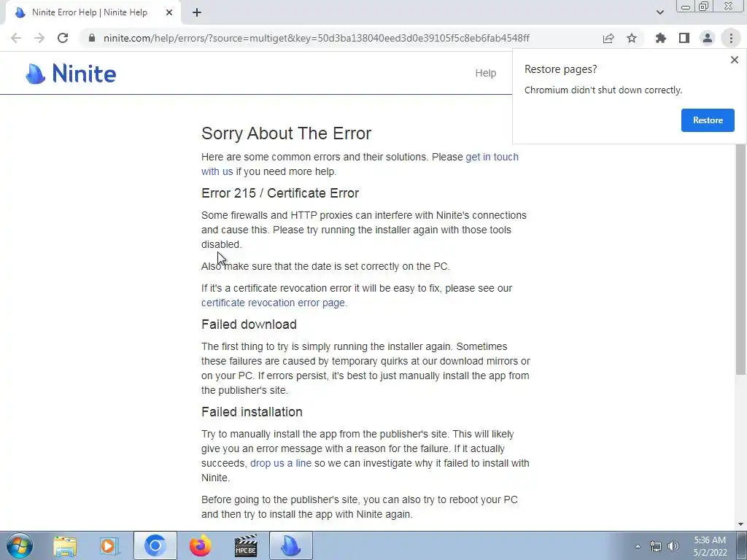The image size is (747, 560).
Task: Open the Extensions puzzle icon
Action: coord(661,38)
